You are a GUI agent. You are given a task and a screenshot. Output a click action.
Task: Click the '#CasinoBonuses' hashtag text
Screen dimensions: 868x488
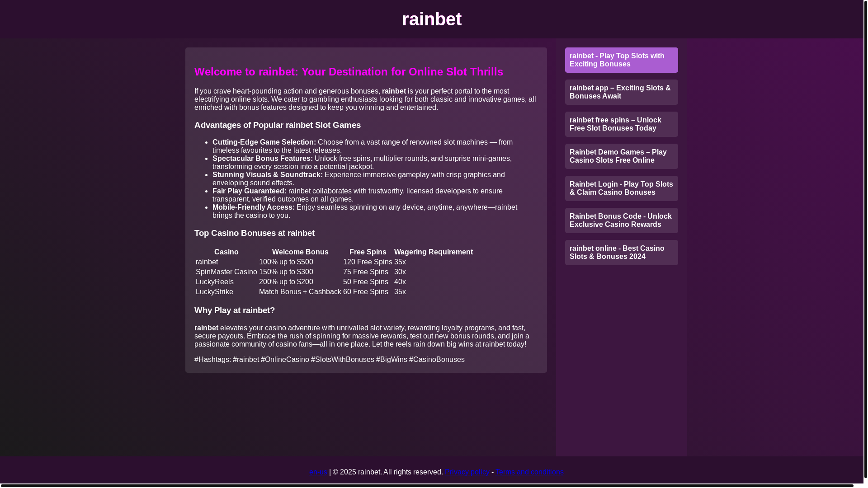click(437, 360)
